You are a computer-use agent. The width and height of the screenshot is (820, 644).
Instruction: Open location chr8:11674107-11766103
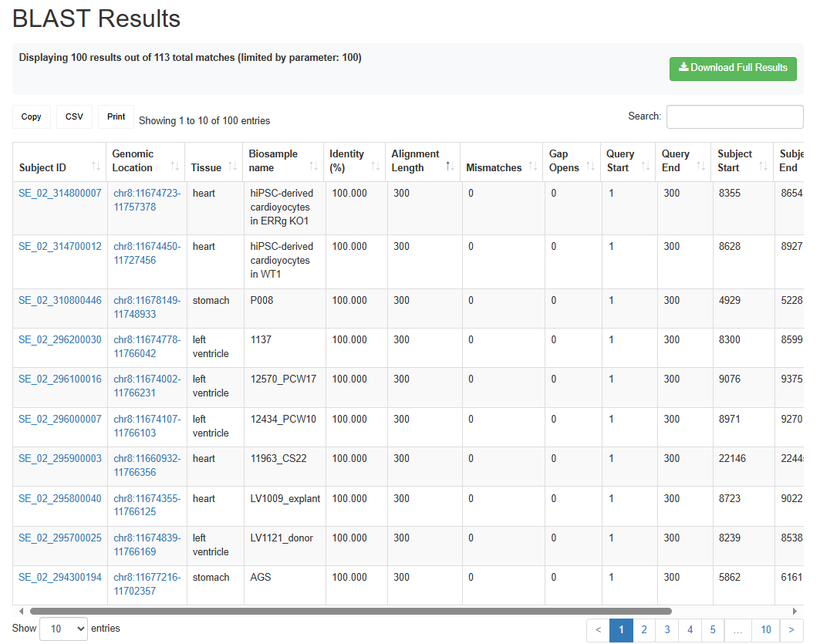(147, 426)
